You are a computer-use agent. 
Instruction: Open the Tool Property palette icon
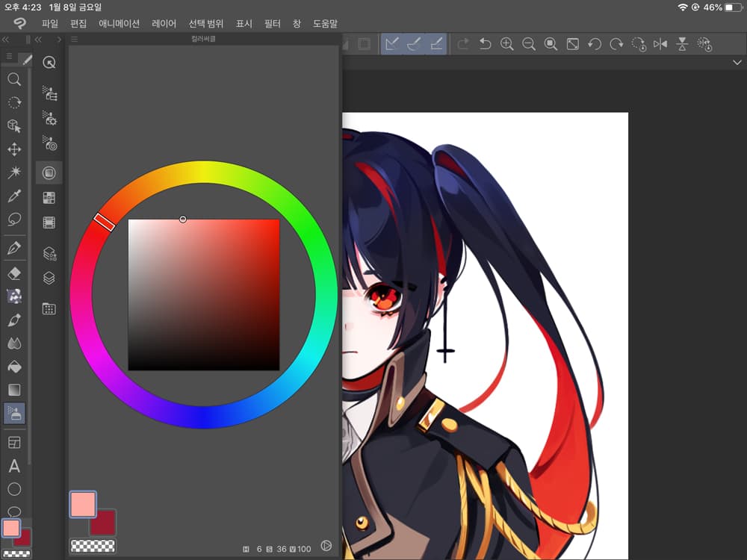tap(49, 118)
